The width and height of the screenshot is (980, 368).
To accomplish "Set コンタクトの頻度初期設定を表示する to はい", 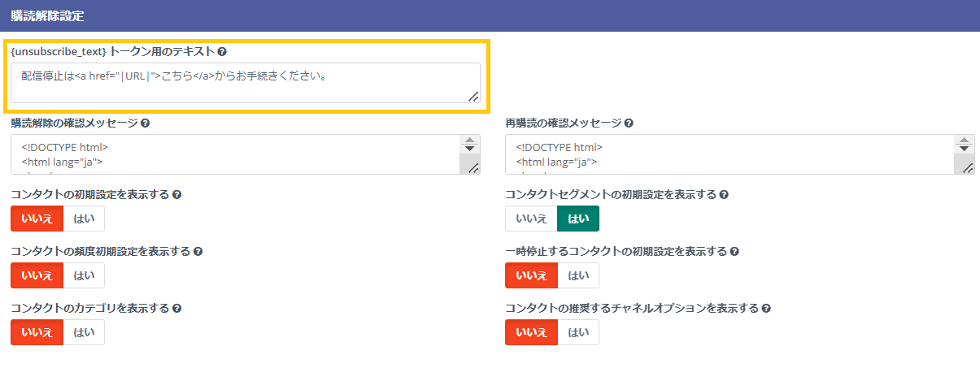I will [84, 275].
